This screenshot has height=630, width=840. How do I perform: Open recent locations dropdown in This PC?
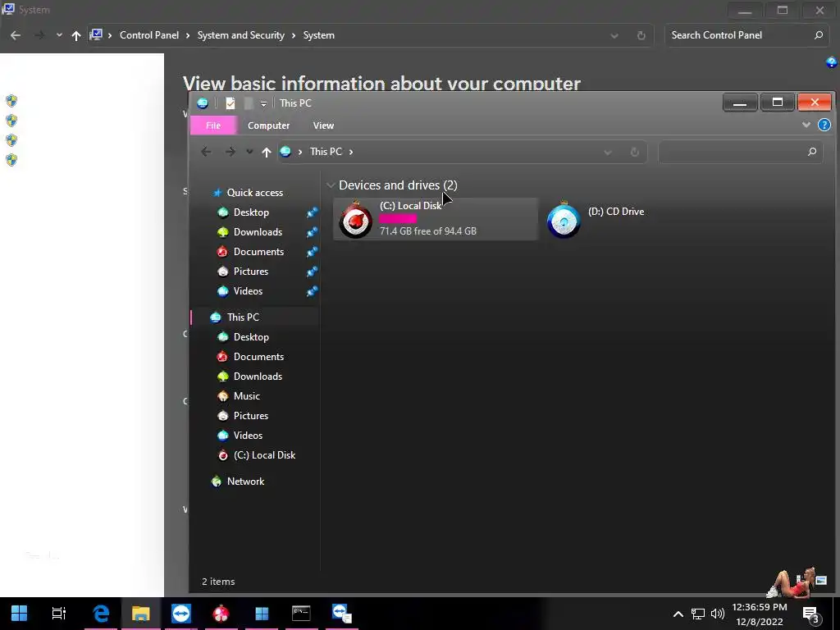coord(249,152)
